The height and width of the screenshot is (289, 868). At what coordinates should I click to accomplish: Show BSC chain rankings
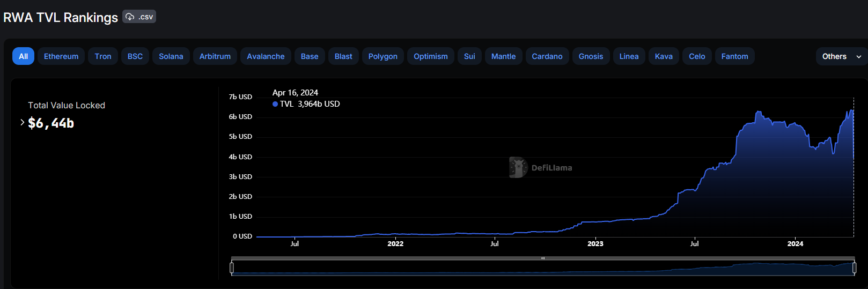(x=135, y=56)
